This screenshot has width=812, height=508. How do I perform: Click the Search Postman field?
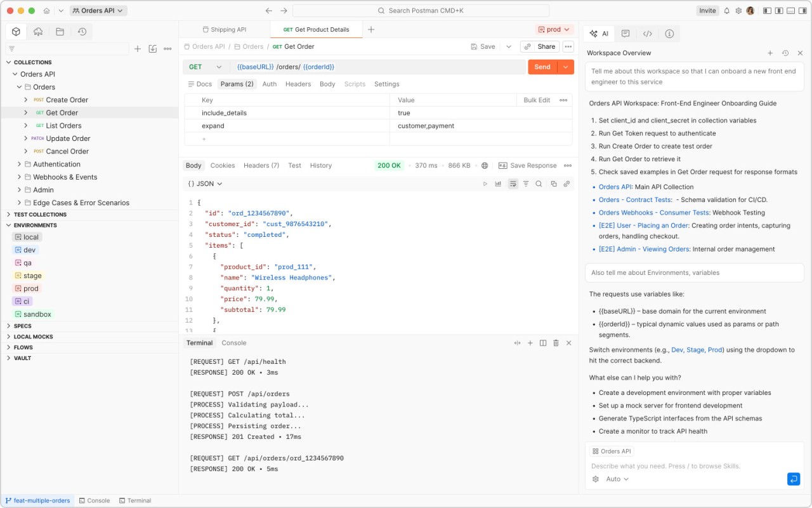421,11
